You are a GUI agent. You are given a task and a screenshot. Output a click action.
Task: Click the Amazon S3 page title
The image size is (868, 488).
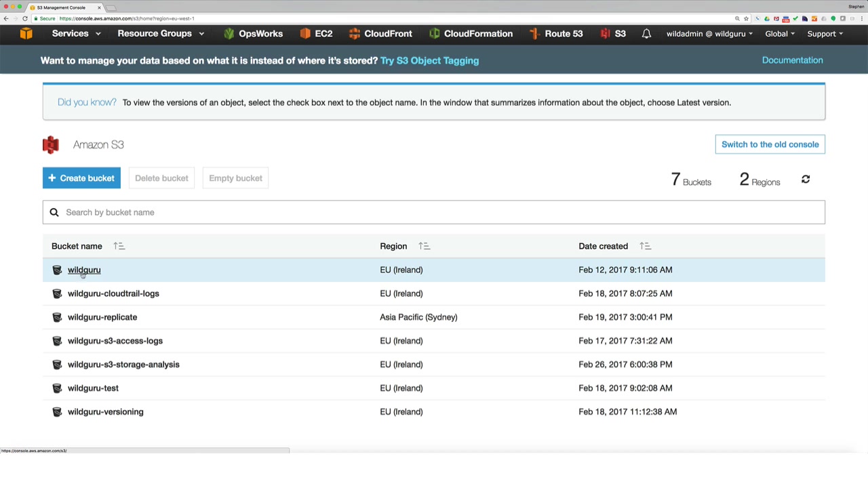98,144
